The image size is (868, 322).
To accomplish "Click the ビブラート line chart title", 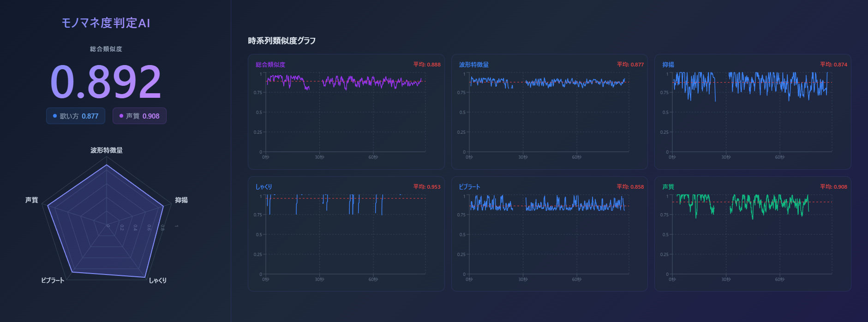I will (x=469, y=187).
